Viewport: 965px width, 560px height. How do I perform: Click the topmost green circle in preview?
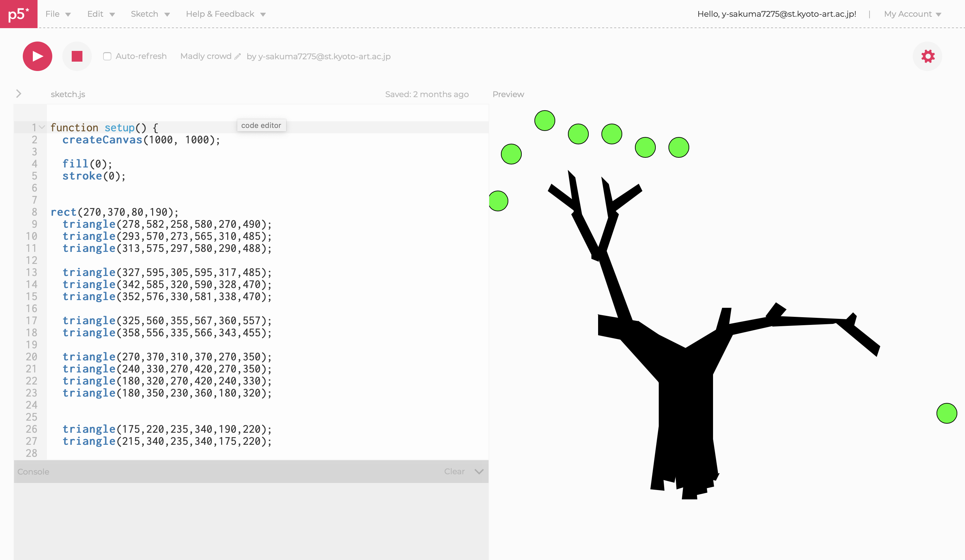tap(544, 121)
